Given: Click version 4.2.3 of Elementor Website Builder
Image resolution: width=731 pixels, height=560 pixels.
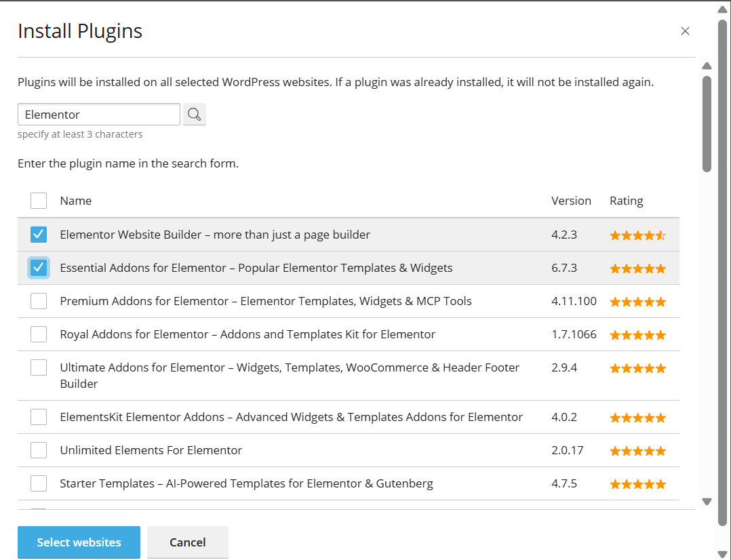Looking at the screenshot, I should tap(564, 235).
